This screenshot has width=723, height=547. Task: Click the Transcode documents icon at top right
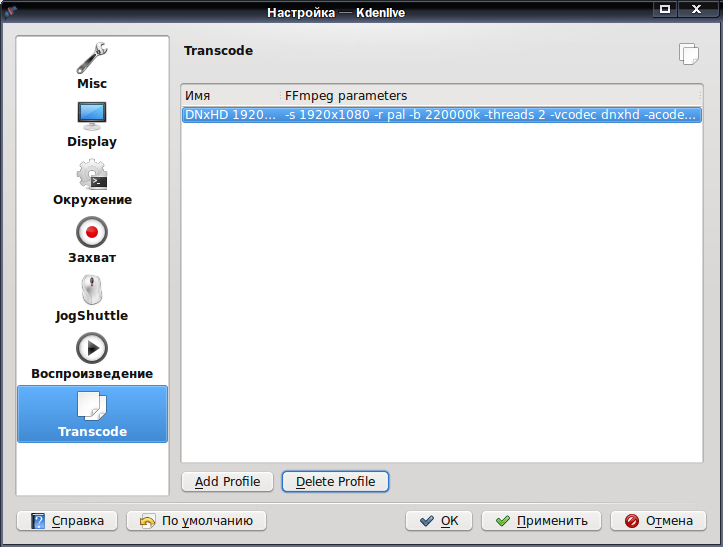pos(688,54)
